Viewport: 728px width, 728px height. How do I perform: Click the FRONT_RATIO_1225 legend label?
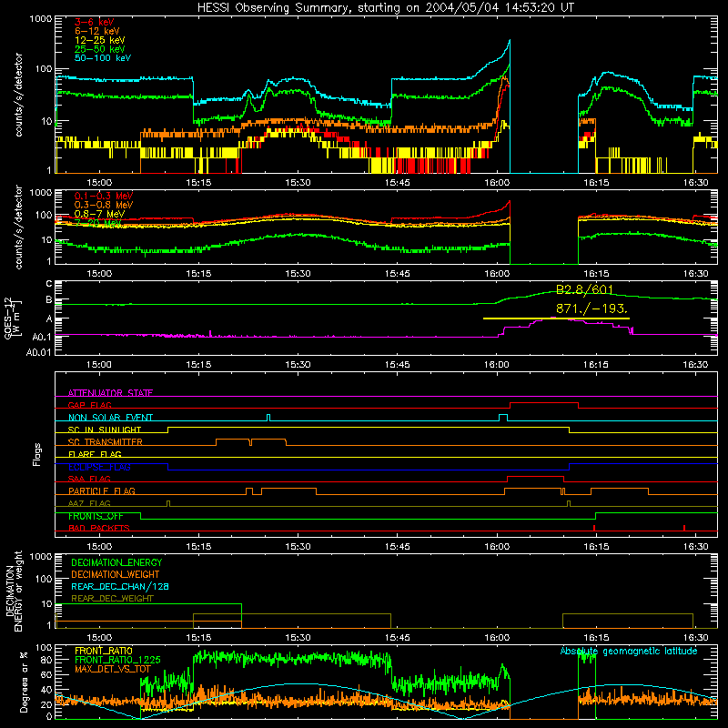tap(117, 661)
